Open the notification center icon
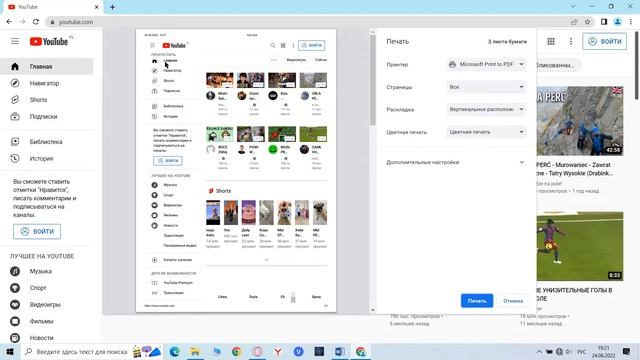Image resolution: width=640 pixels, height=360 pixels. (x=626, y=351)
